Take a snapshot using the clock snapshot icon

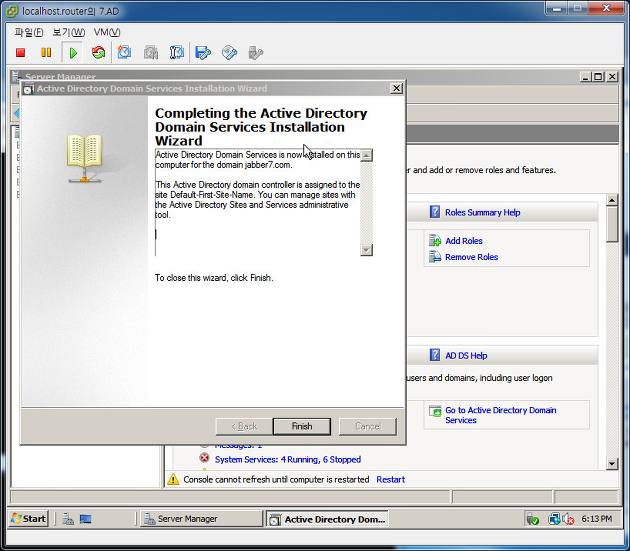[x=124, y=53]
